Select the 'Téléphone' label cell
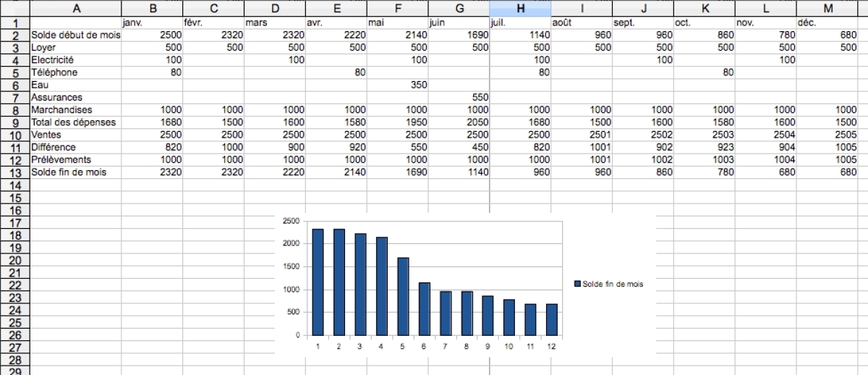Image resolution: width=868 pixels, height=375 pixels. point(75,72)
